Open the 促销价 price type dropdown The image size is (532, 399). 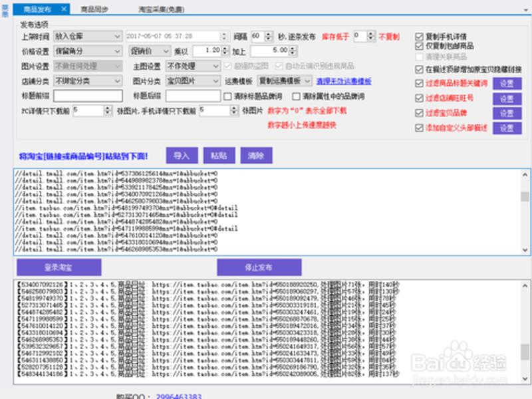[150, 51]
